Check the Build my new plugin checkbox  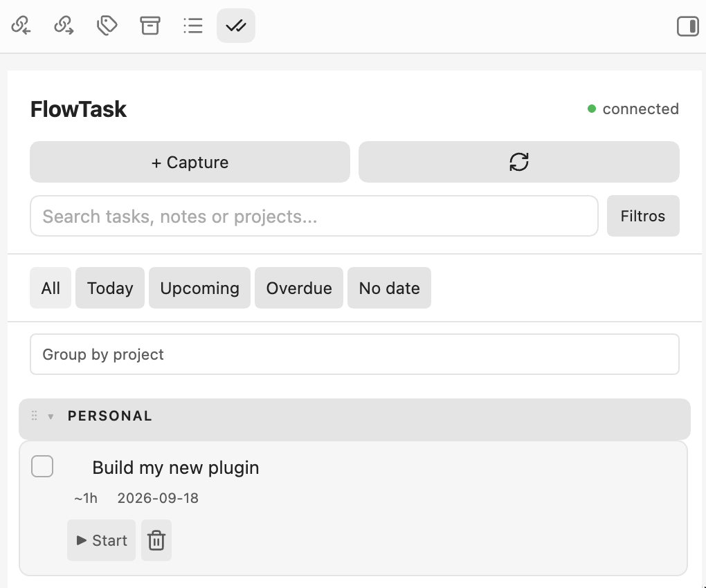click(x=42, y=466)
